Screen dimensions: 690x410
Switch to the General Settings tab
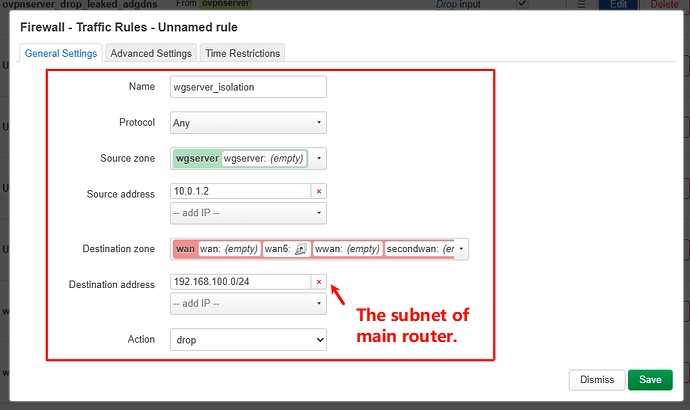tap(59, 53)
